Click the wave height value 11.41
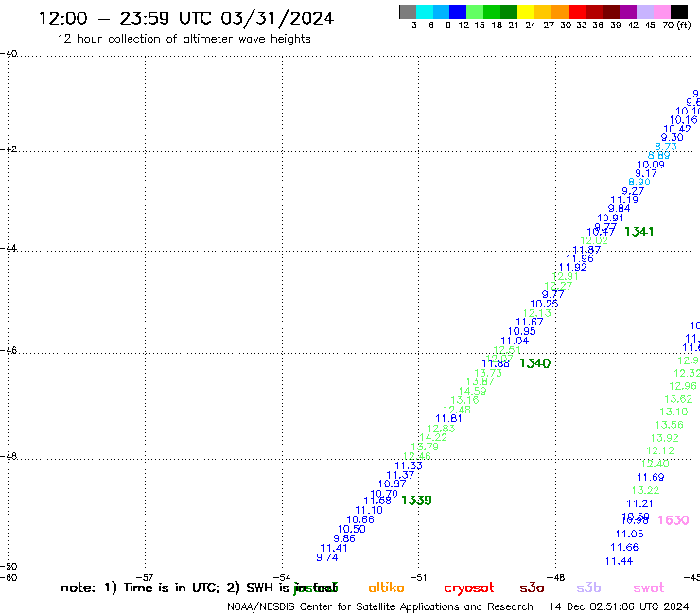 (334, 548)
